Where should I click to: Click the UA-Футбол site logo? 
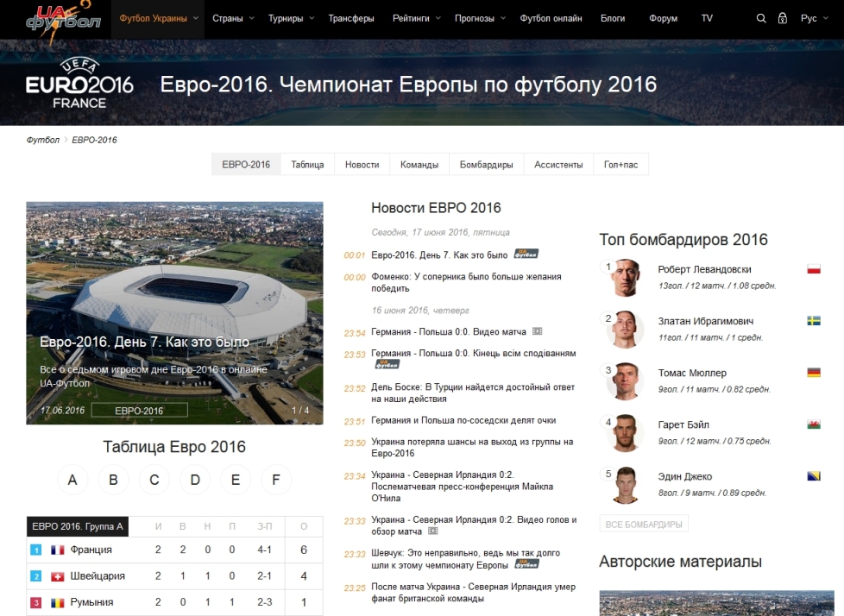pos(63,18)
